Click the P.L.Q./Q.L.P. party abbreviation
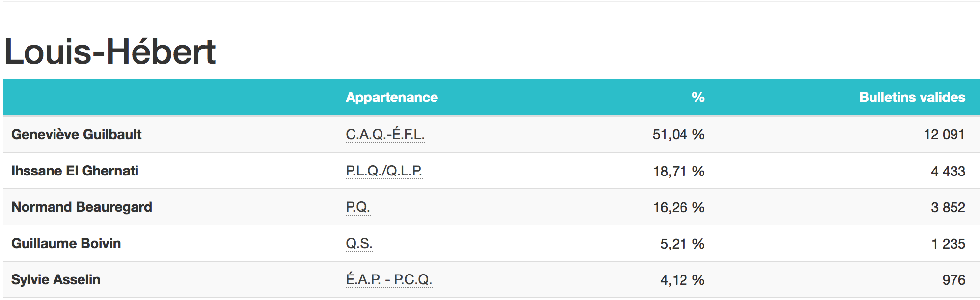 click(384, 171)
